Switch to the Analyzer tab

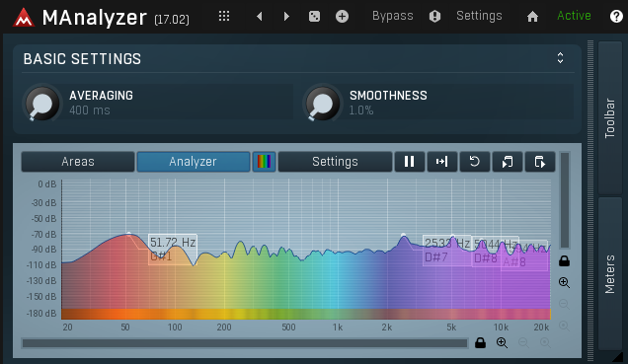[x=194, y=162]
